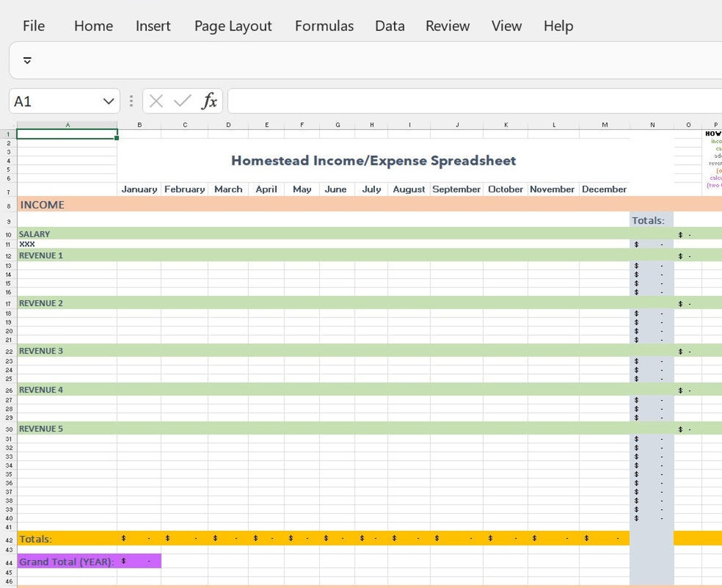Select the Review menu
Image resolution: width=722 pixels, height=588 pixels.
(447, 26)
